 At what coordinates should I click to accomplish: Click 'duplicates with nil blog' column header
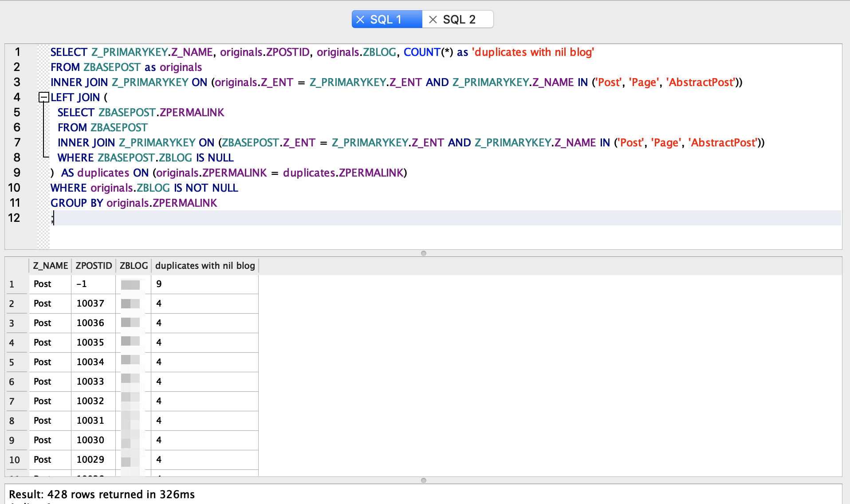205,266
